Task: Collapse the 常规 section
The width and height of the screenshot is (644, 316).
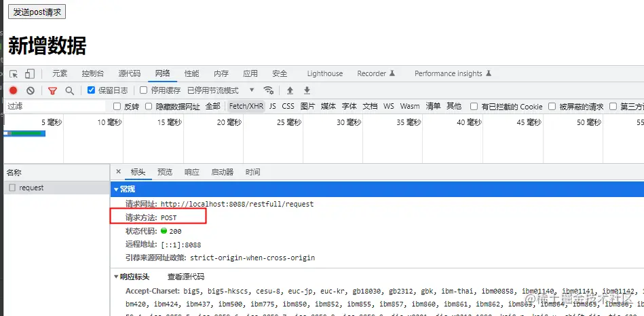Action: click(117, 190)
